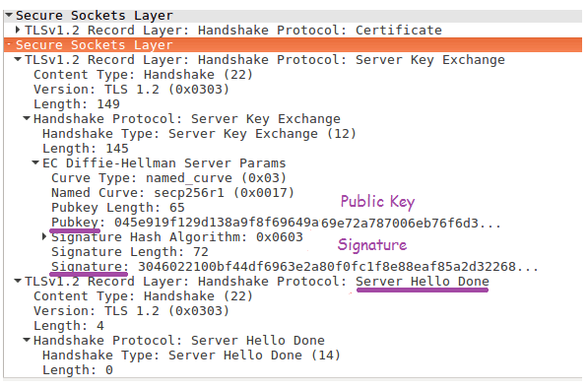This screenshot has width=588, height=388.
Task: Collapse Handshake Protocol: Server Key Exchange node
Action: tap(27, 118)
